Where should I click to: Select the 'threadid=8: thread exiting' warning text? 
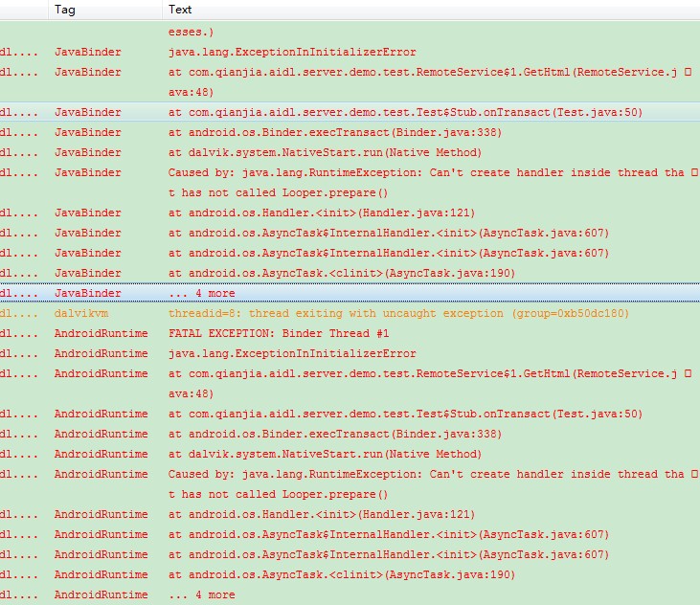coord(398,314)
